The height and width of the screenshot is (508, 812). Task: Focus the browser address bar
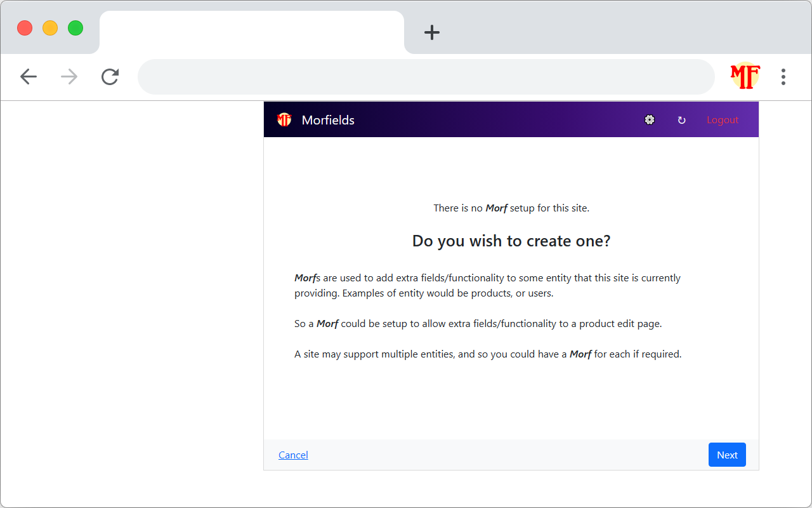[426, 77]
